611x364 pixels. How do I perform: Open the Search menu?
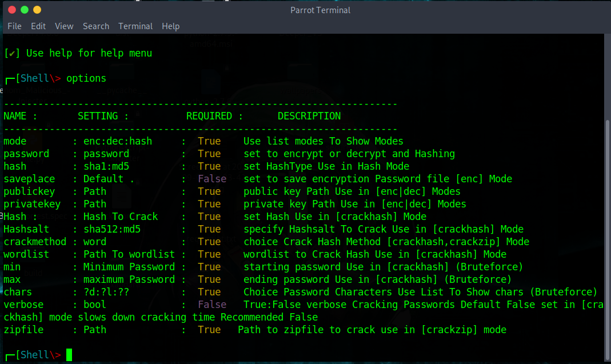(x=96, y=26)
